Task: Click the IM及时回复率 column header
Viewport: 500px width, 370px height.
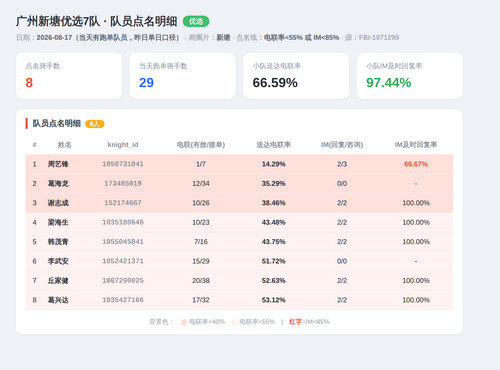Action: [416, 145]
